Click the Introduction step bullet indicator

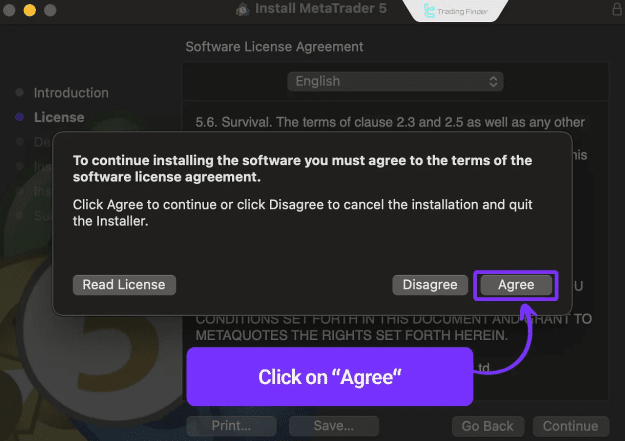19,93
